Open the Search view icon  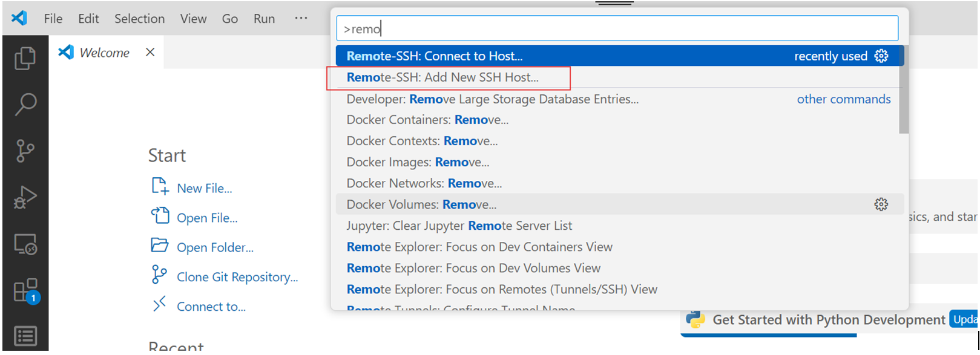[25, 104]
